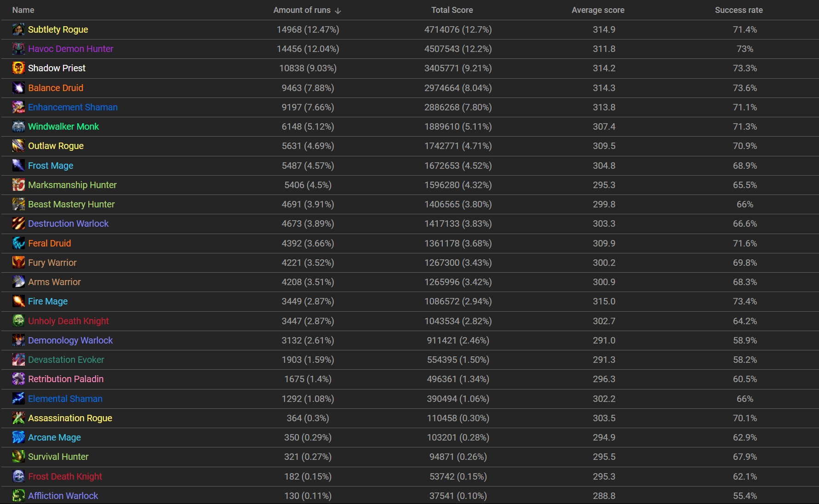The height and width of the screenshot is (504, 819).
Task: Click the Destruction Warlock icon
Action: pos(18,223)
